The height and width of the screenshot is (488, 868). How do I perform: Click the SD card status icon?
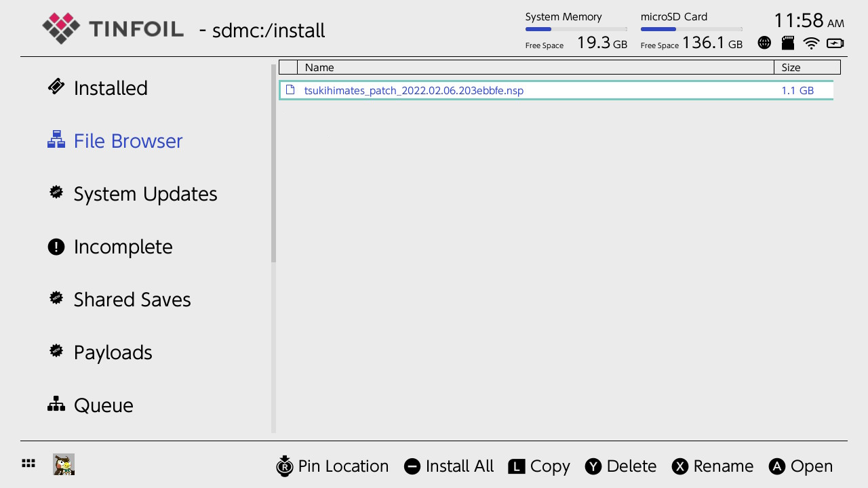click(788, 43)
